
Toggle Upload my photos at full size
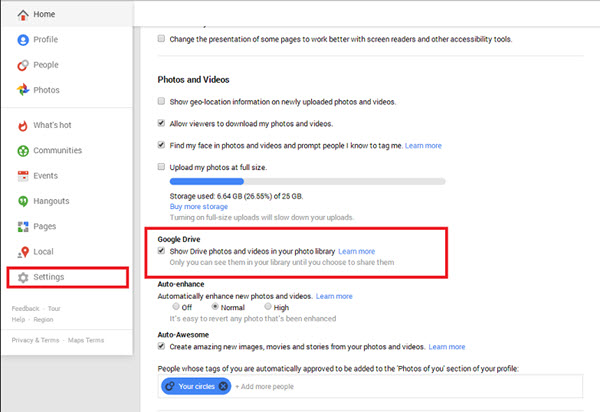(162, 166)
